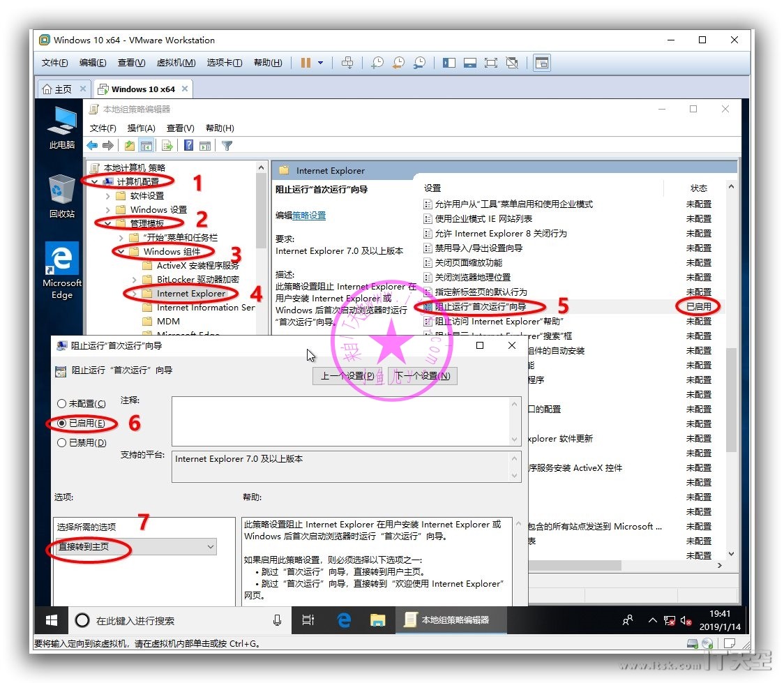This screenshot has width=784, height=683.
Task: Click the revert to snapshot icon
Action: click(398, 63)
